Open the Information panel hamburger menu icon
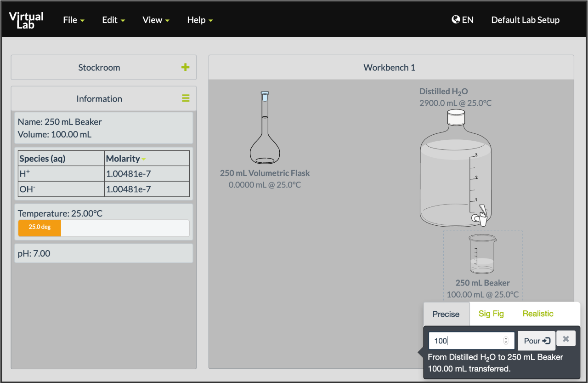 [x=186, y=98]
